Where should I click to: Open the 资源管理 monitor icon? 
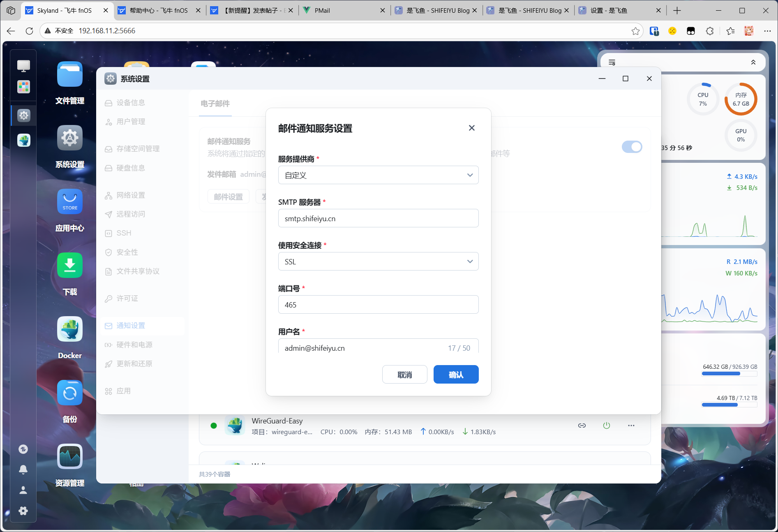point(70,457)
